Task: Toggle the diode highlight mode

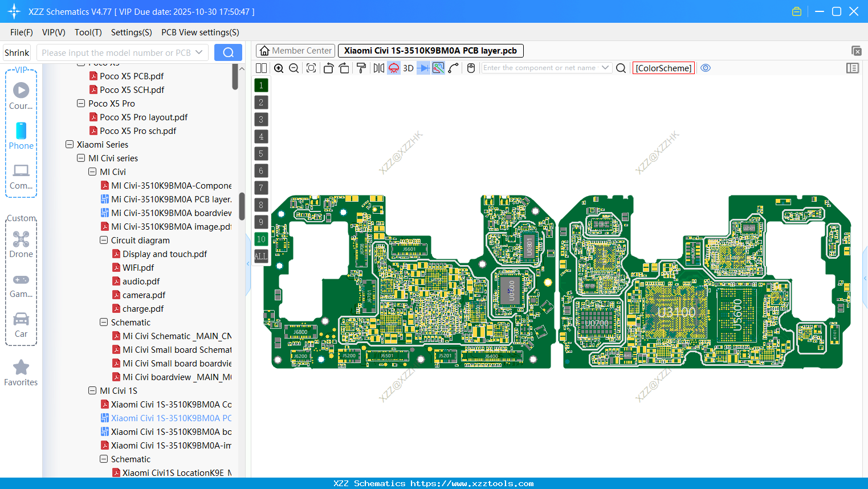Action: coord(422,67)
